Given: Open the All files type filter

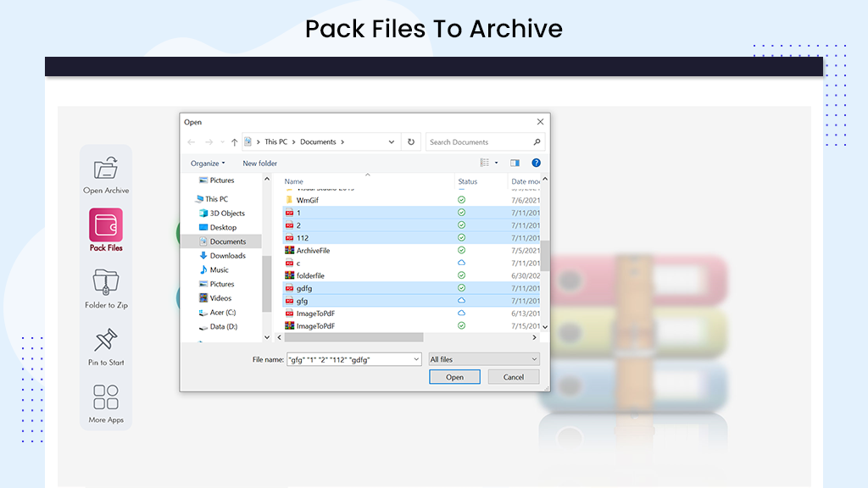Looking at the screenshot, I should 484,359.
